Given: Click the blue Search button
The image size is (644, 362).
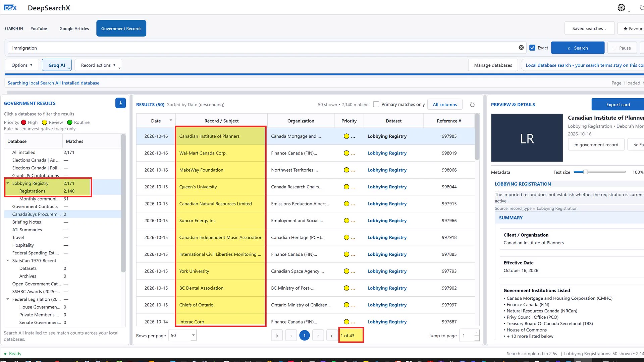Looking at the screenshot, I should pyautogui.click(x=578, y=48).
